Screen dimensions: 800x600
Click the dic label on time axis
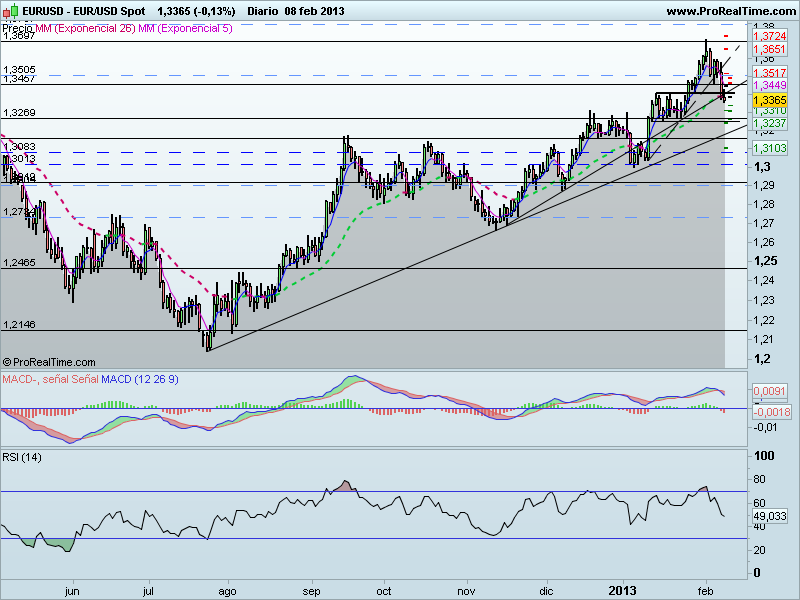[546, 591]
